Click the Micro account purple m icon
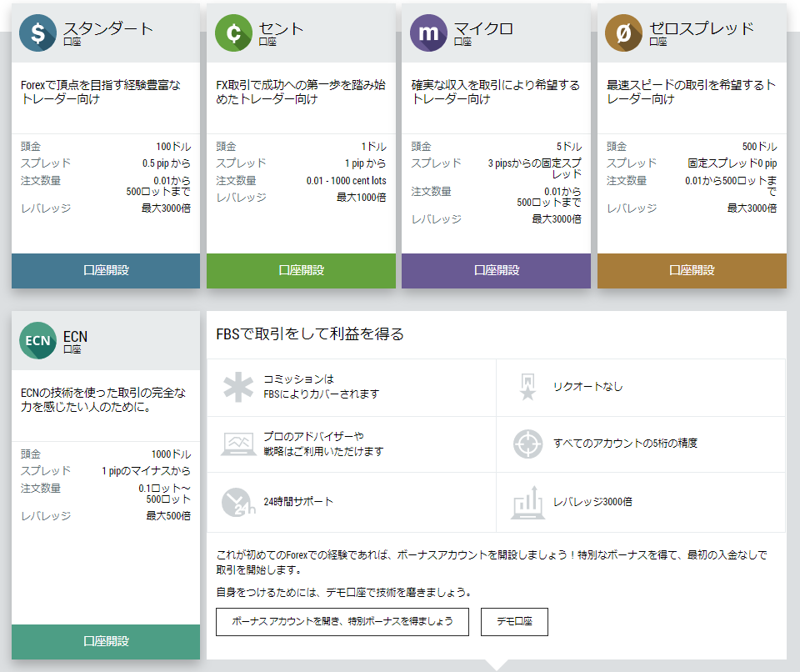 (x=428, y=33)
